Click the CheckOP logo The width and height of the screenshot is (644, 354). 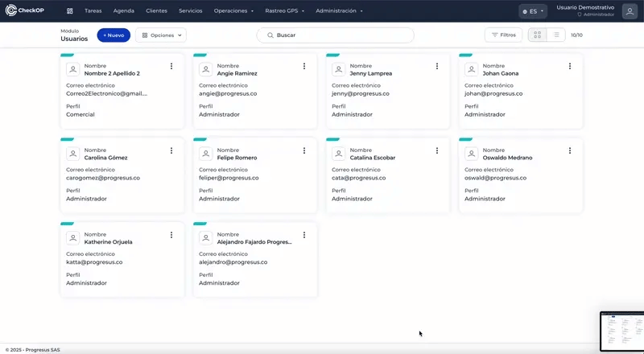[25, 10]
